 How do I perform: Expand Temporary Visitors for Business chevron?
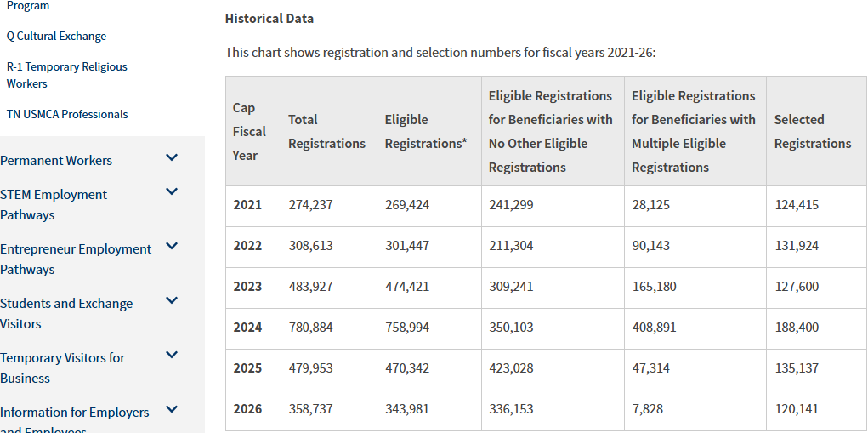tap(172, 356)
